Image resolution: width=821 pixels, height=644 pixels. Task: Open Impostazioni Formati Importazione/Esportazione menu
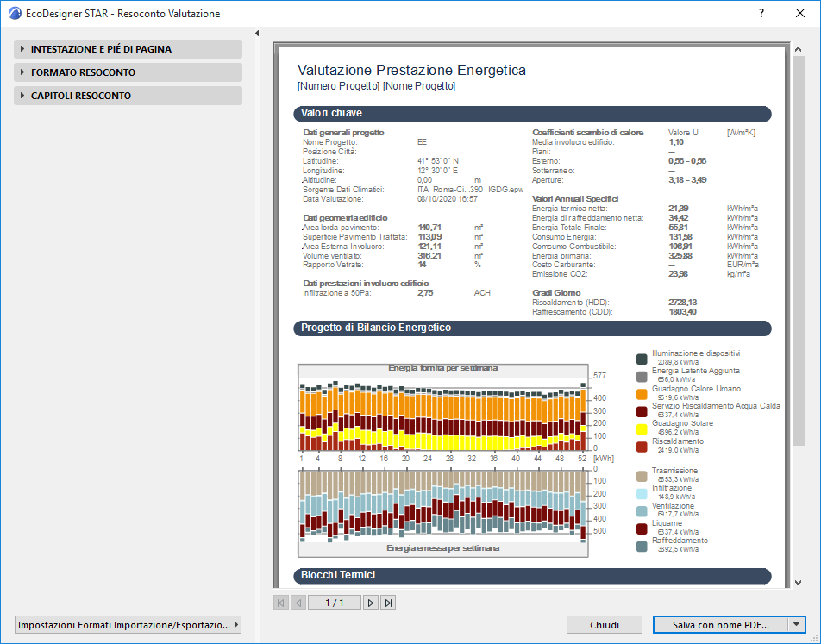[x=128, y=625]
